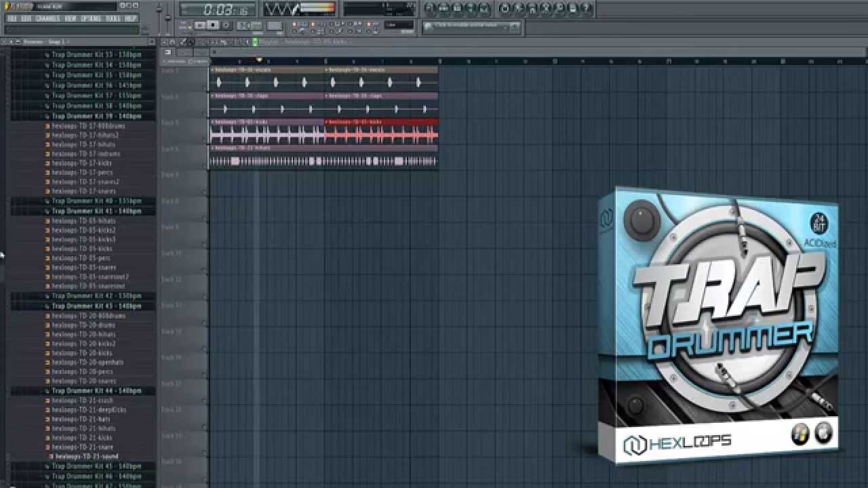Click the mixer view shortcut icon
Image resolution: width=868 pixels, height=488 pixels.
(x=484, y=9)
